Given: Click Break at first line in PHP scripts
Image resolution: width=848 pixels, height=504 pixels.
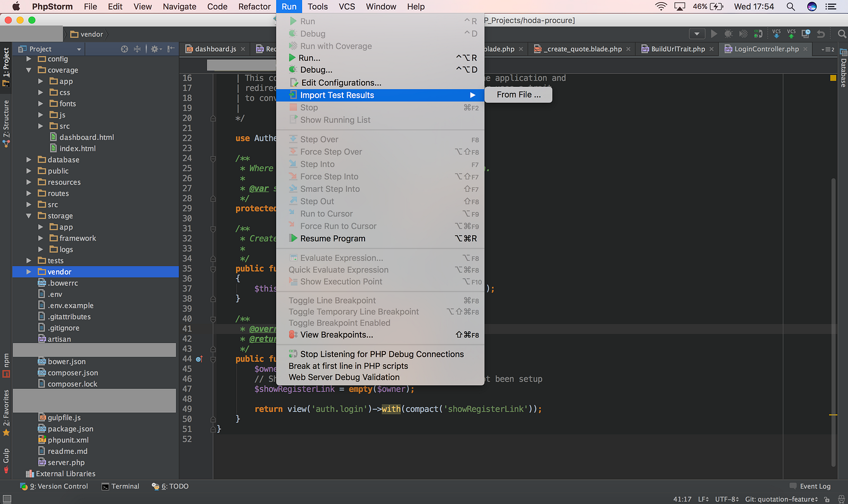Looking at the screenshot, I should tap(380, 366).
